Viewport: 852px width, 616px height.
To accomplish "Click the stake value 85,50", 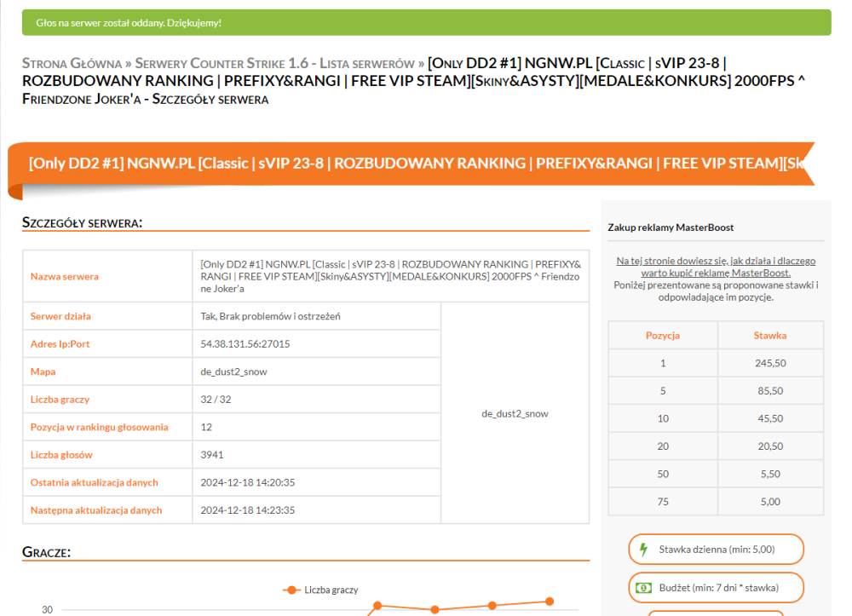I will 770,390.
